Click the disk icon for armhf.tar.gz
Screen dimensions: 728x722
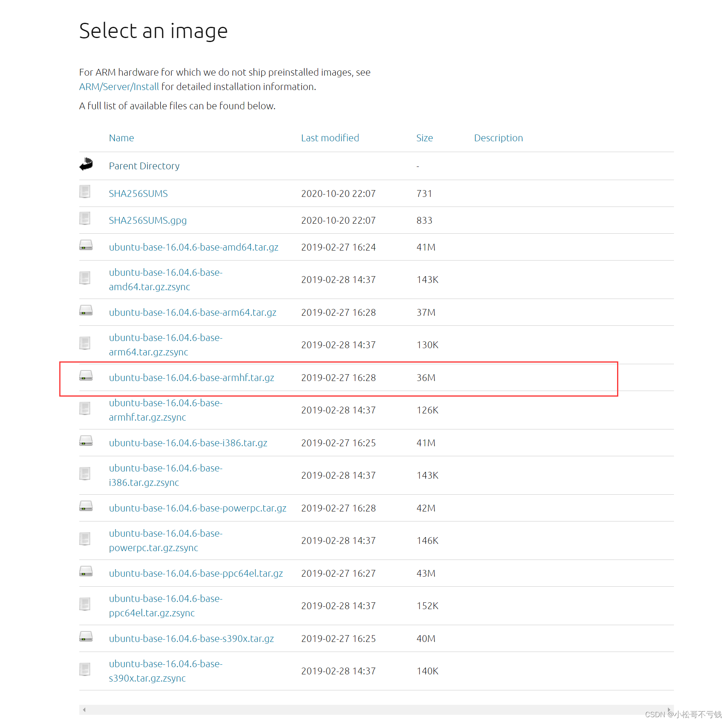(x=86, y=376)
